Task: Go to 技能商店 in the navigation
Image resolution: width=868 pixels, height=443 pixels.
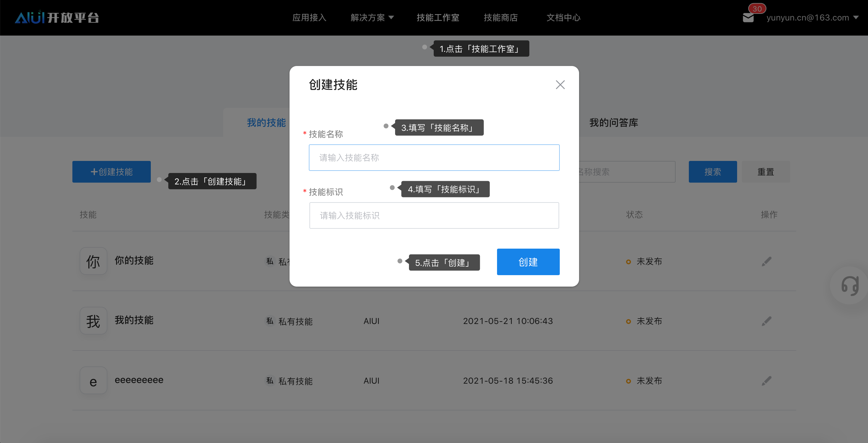Action: pyautogui.click(x=500, y=17)
